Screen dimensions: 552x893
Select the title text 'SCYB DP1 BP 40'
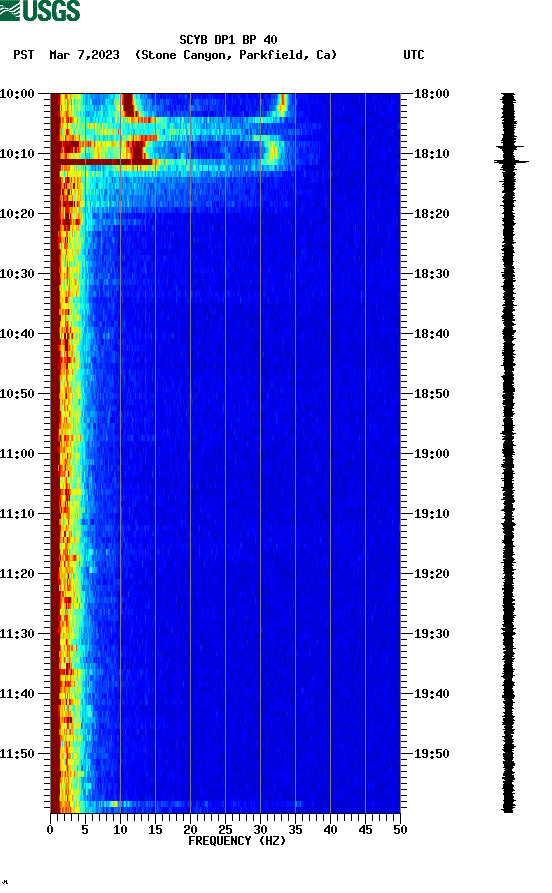(228, 40)
